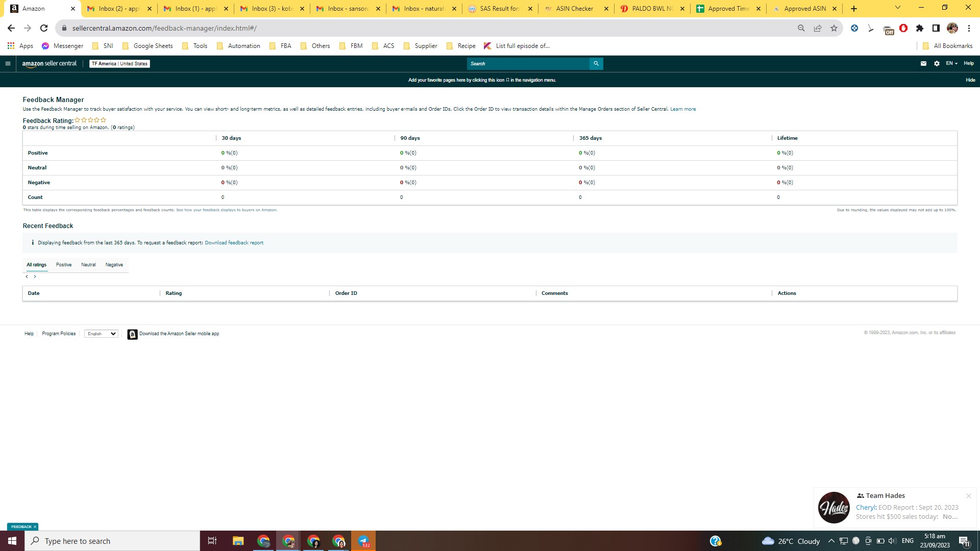The image size is (980, 551).
Task: Switch to the SAS Result tab
Action: coord(499,9)
